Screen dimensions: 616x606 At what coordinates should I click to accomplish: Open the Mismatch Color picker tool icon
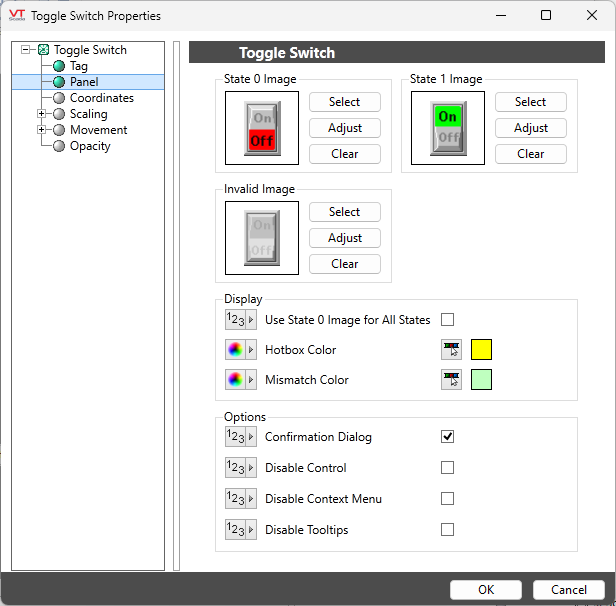(x=451, y=380)
